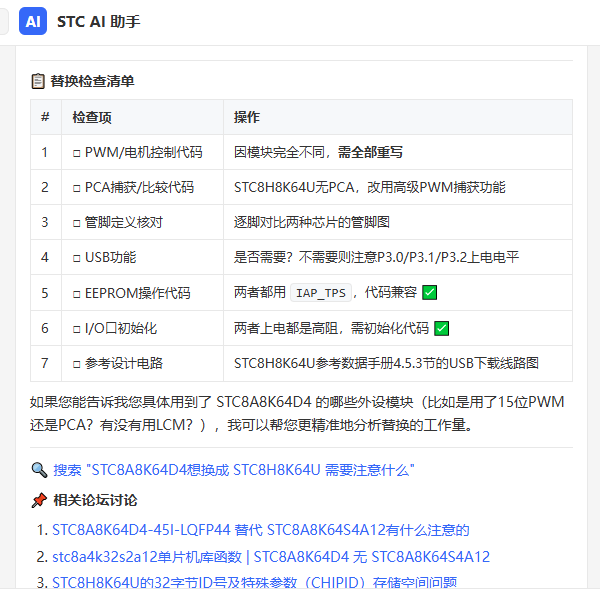Toggle the I/O口初始化 checkbox

pos(77,329)
